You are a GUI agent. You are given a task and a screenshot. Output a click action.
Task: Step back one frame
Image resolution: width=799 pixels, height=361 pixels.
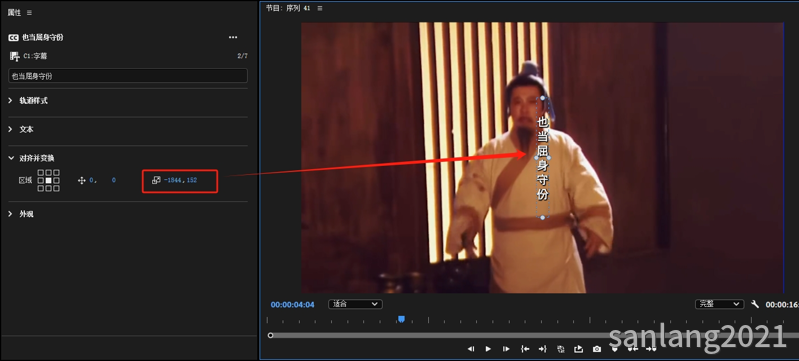pyautogui.click(x=471, y=349)
